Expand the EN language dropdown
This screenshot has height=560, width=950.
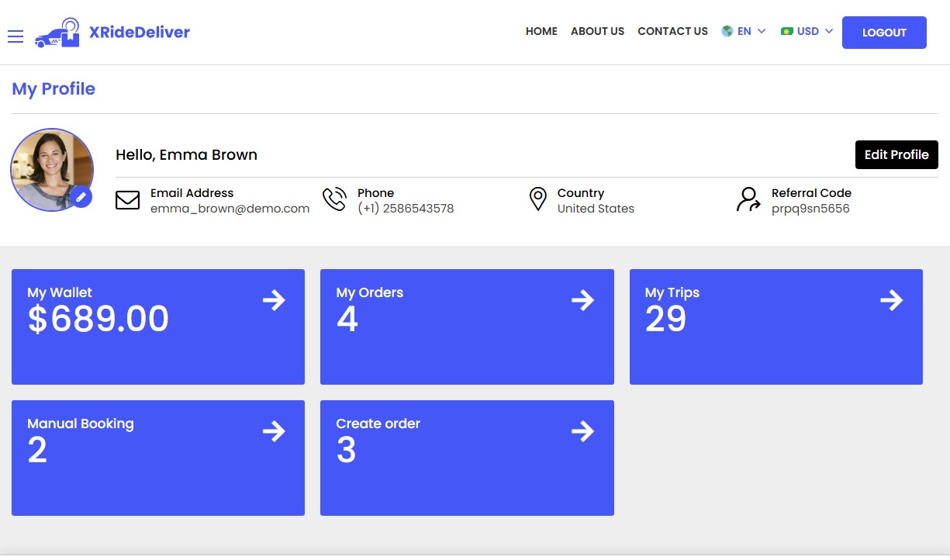click(x=744, y=32)
